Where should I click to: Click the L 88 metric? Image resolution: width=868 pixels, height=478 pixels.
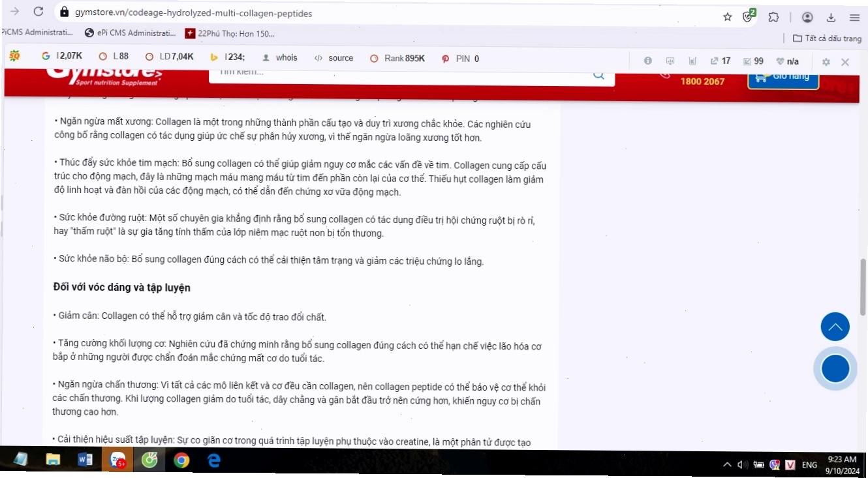pos(114,57)
